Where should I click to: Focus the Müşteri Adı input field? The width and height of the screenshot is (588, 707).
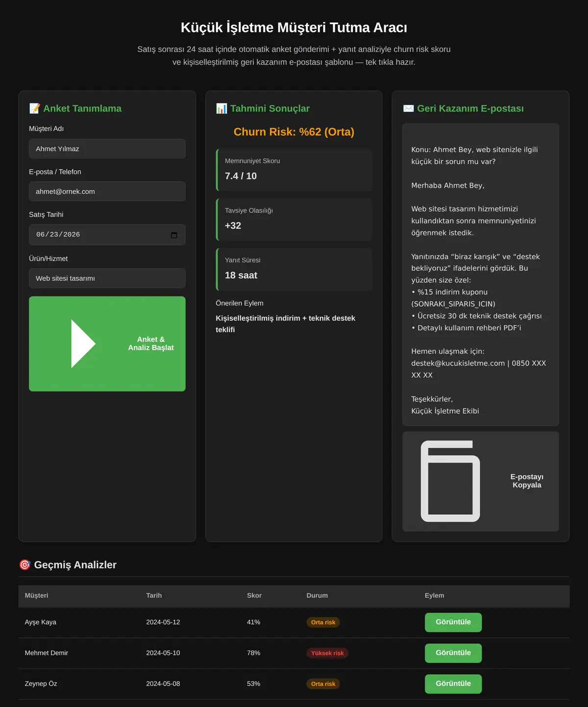(107, 148)
